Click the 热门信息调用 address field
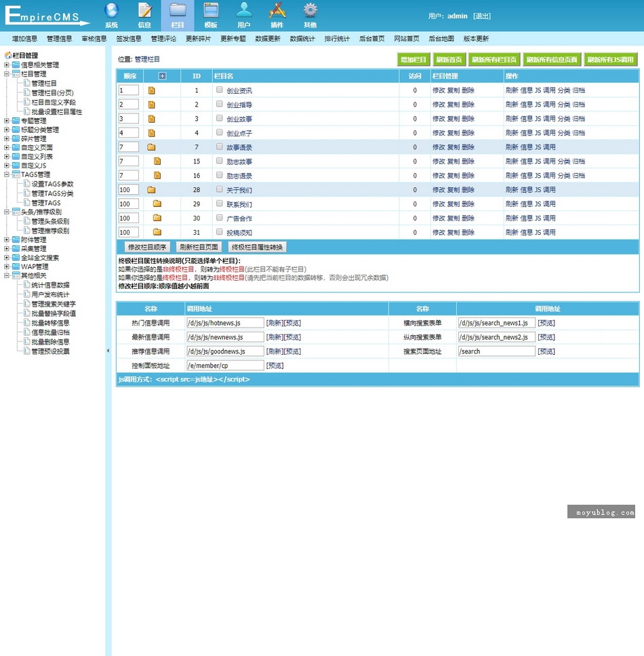 click(x=225, y=323)
